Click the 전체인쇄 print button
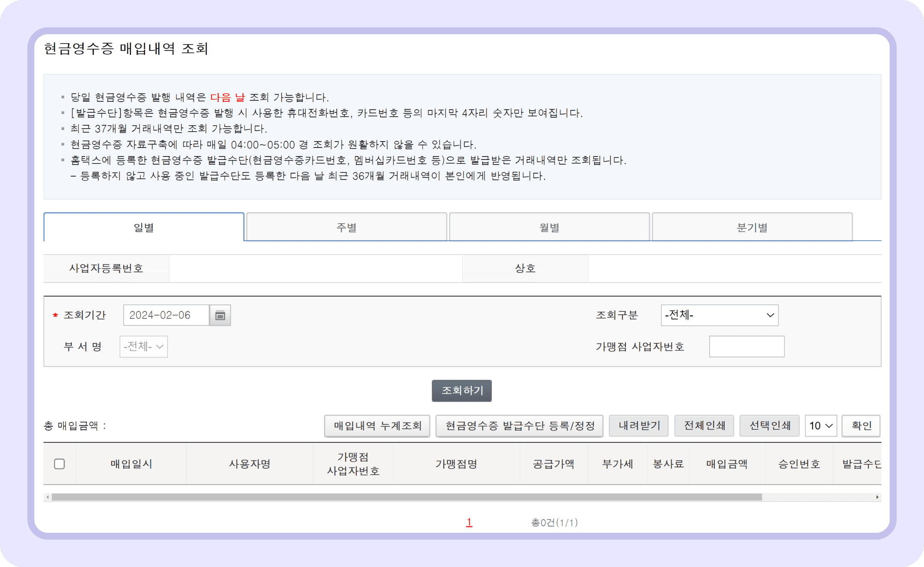The height and width of the screenshot is (567, 924). 704,425
